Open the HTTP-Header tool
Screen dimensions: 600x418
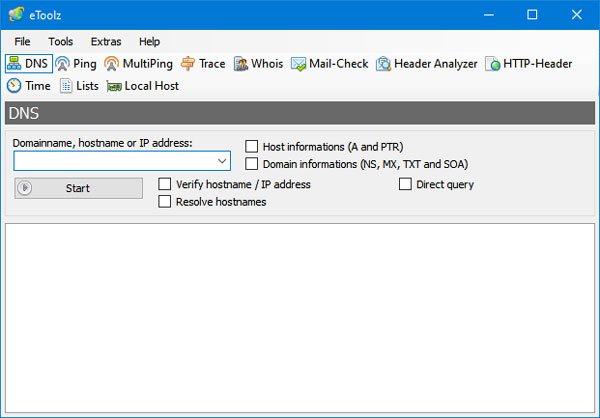[x=528, y=64]
